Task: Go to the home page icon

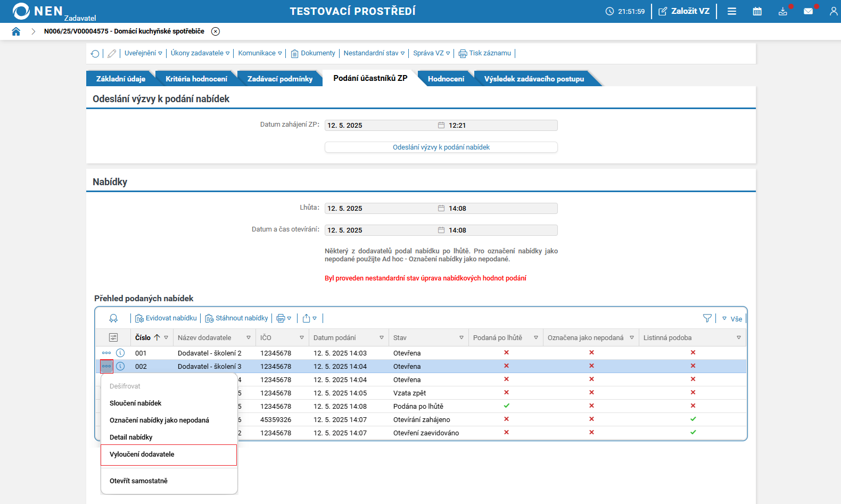Action: (16, 31)
